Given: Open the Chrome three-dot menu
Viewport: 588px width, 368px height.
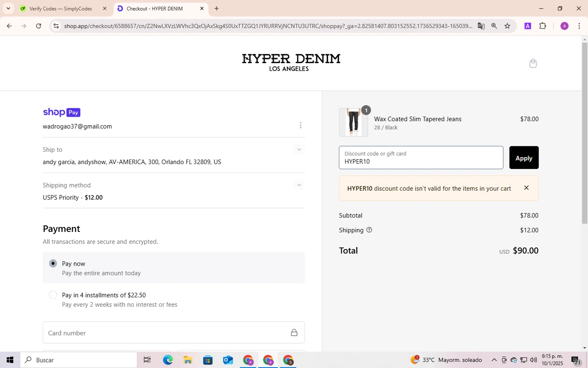Looking at the screenshot, I should click(579, 26).
